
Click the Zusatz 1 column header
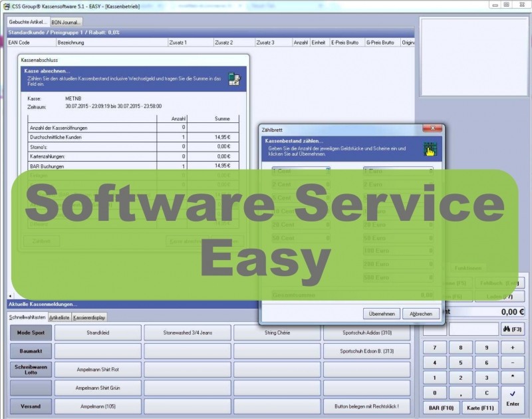coord(190,43)
